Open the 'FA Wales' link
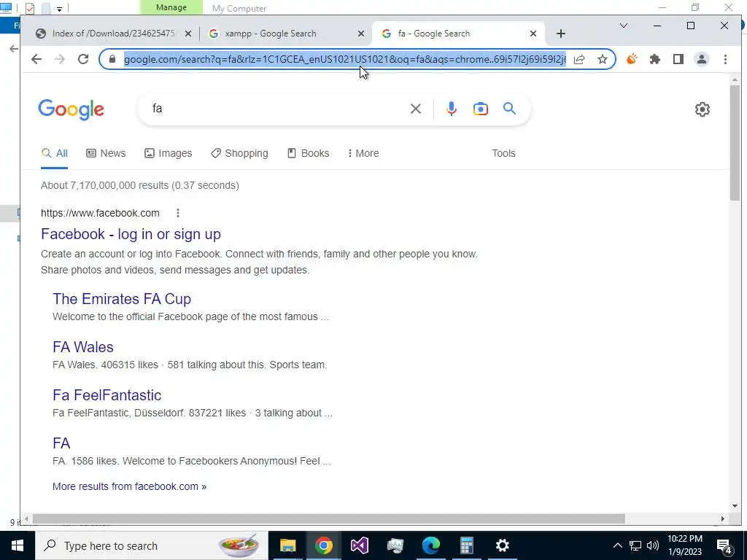This screenshot has height=560, width=747. [x=83, y=346]
